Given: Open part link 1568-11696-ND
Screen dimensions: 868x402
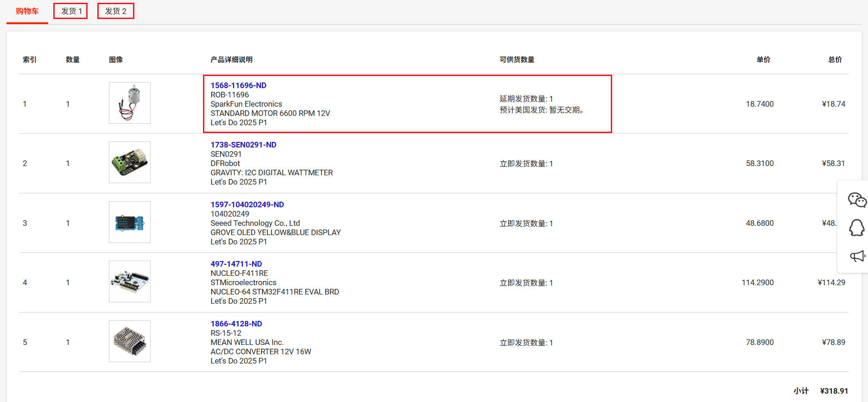Looking at the screenshot, I should point(238,85).
